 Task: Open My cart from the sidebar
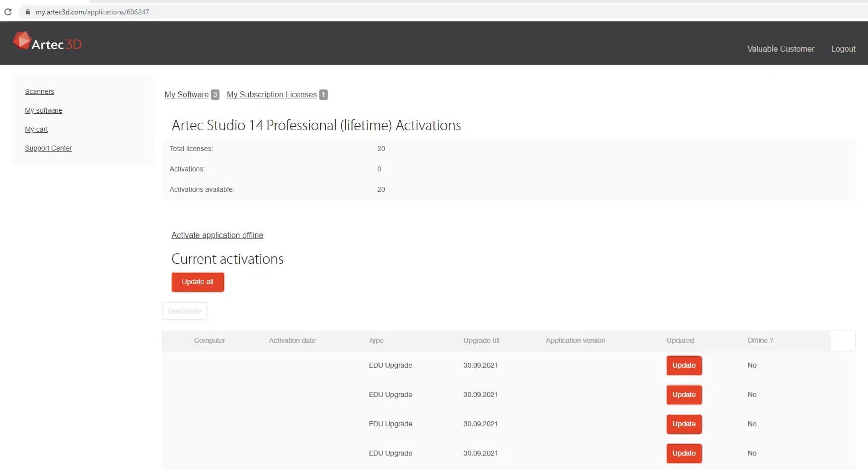coord(36,129)
